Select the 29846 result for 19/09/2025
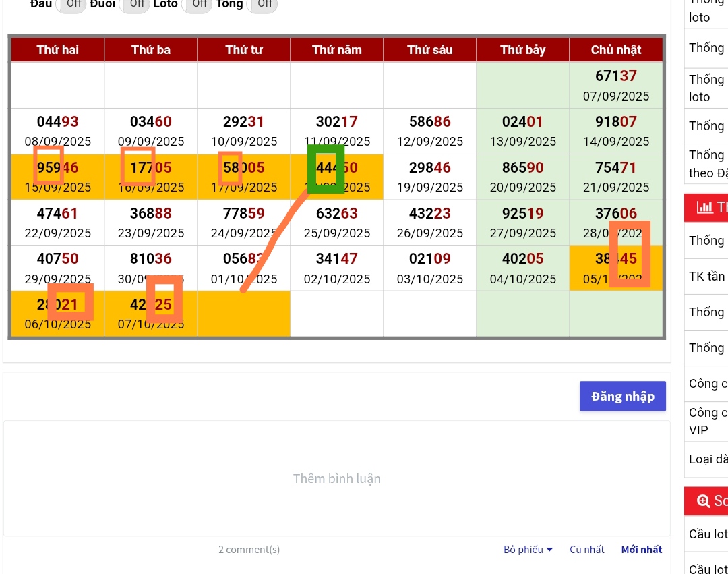This screenshot has height=574, width=728. (x=429, y=168)
